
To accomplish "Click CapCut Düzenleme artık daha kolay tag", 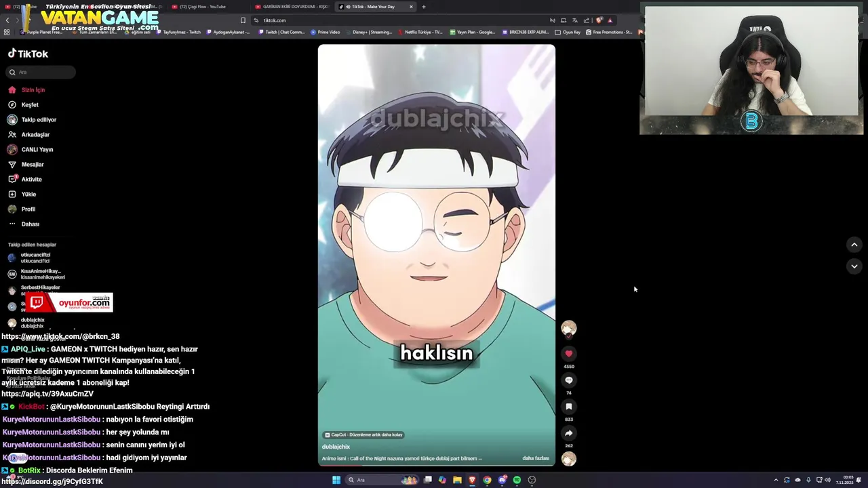I will [x=363, y=434].
